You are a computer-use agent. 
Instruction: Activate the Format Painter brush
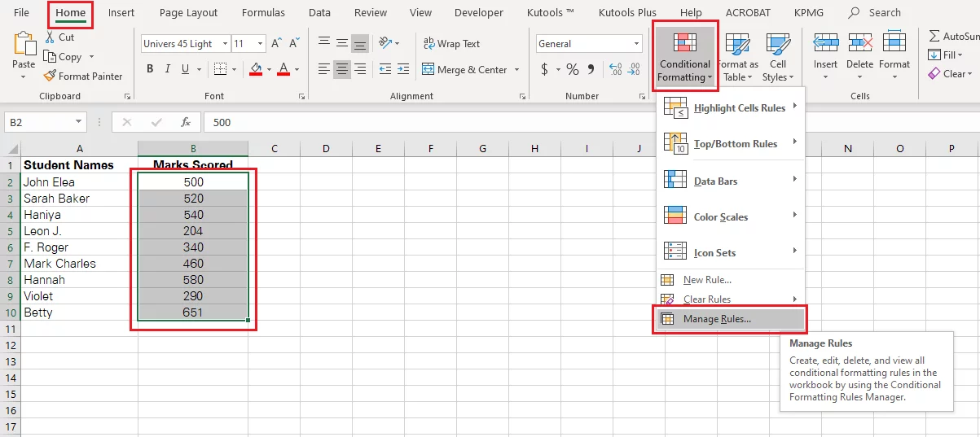tap(50, 76)
